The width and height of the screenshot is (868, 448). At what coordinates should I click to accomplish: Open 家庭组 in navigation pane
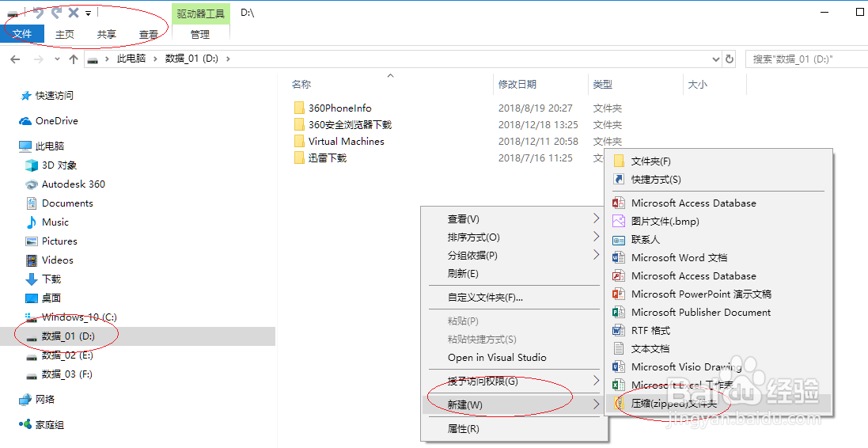(x=49, y=425)
